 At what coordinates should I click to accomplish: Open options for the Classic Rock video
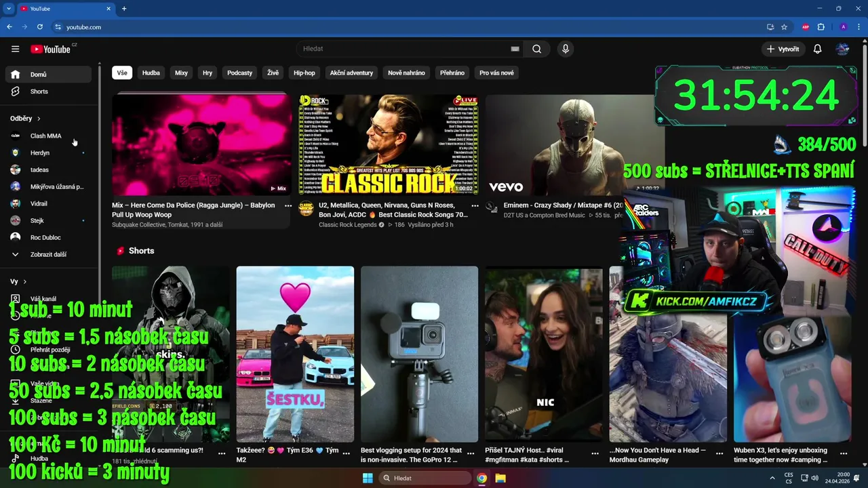pos(475,205)
